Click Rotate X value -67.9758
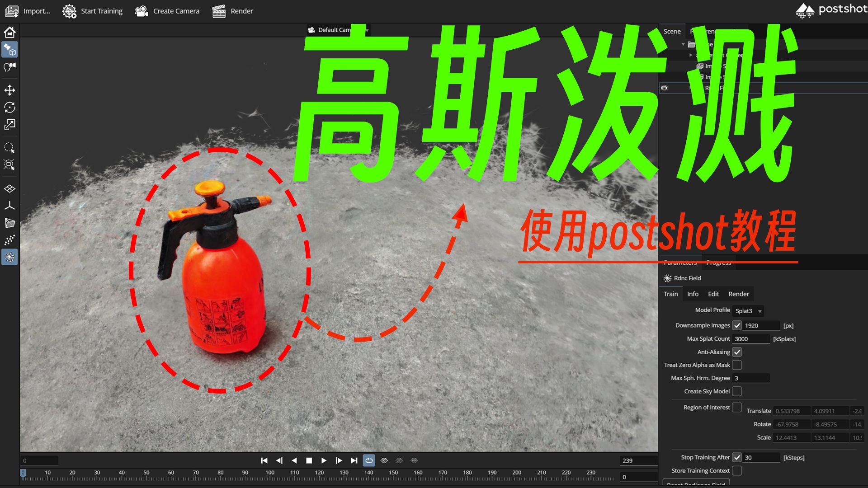Image resolution: width=868 pixels, height=488 pixels. [792, 424]
